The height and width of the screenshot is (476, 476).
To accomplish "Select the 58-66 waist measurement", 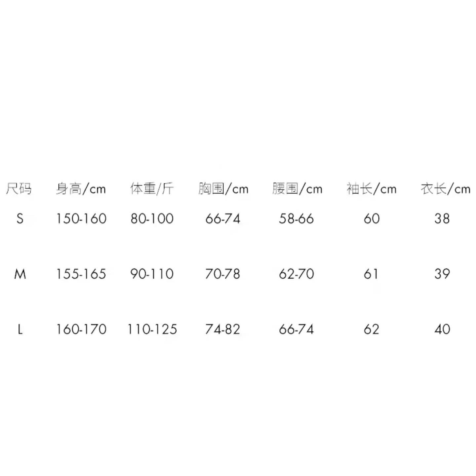I will pos(296,218).
